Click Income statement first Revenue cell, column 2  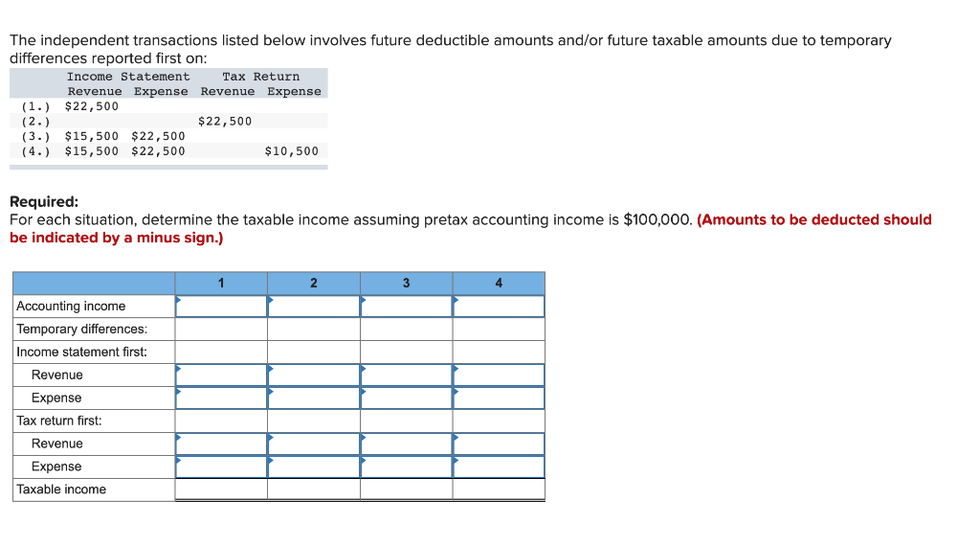coord(314,375)
